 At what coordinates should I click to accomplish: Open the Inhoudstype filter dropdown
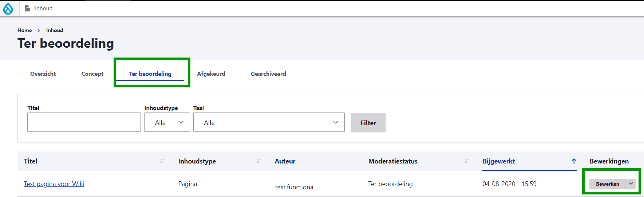[x=167, y=122]
